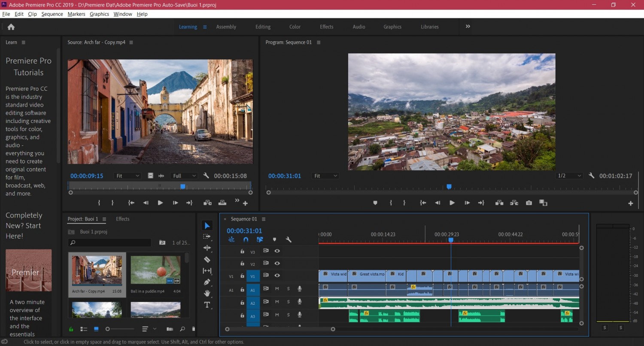Select the Type tool
The image size is (644, 346).
pyautogui.click(x=207, y=305)
